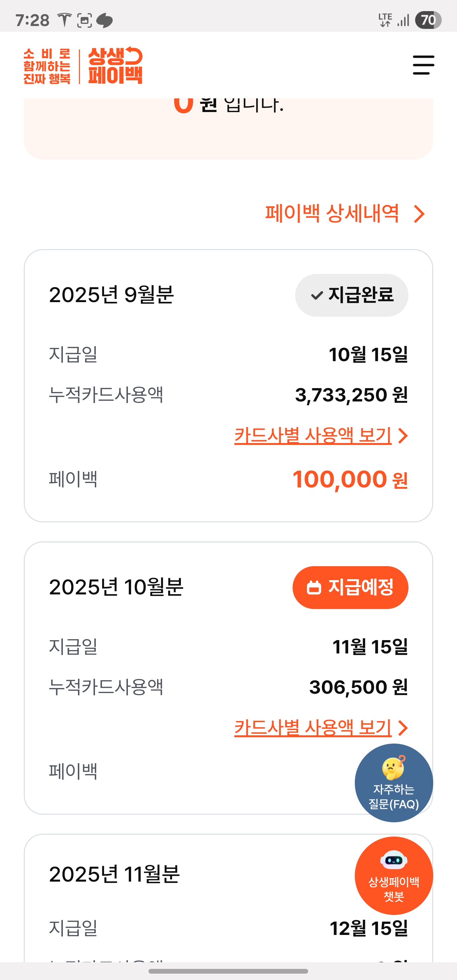Image resolution: width=457 pixels, height=980 pixels.
Task: Tap the Tesla icon in status bar
Action: click(x=64, y=20)
